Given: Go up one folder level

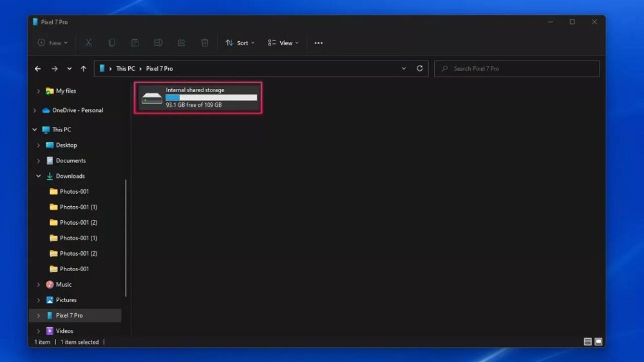Looking at the screenshot, I should pyautogui.click(x=84, y=69).
